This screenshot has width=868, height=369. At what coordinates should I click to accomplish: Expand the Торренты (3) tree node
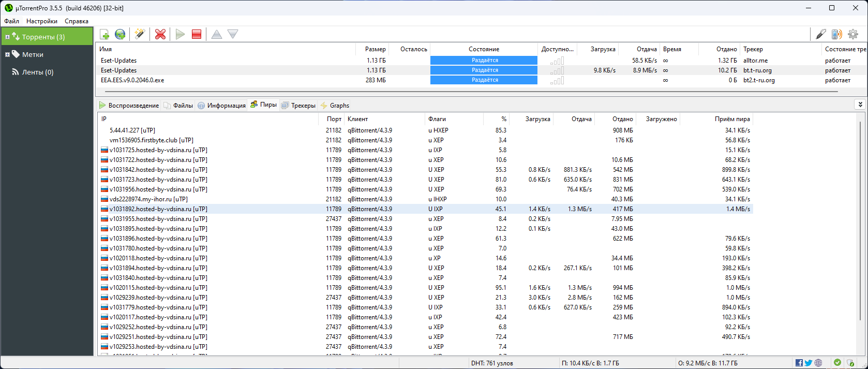click(x=7, y=37)
